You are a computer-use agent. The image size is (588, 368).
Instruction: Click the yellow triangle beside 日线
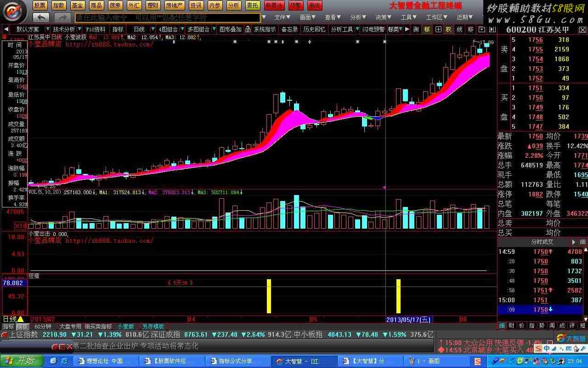[20, 319]
